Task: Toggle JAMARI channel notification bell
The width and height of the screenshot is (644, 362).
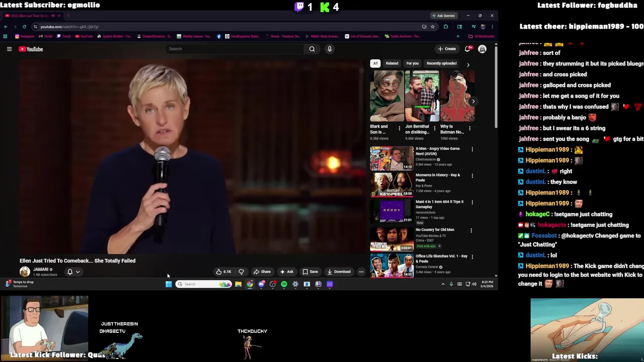Action: (70, 271)
